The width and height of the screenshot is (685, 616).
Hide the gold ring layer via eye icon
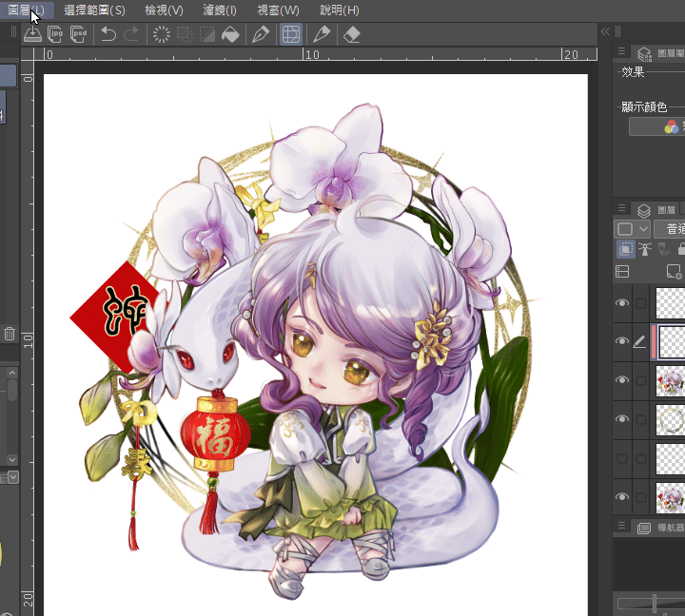coord(622,419)
